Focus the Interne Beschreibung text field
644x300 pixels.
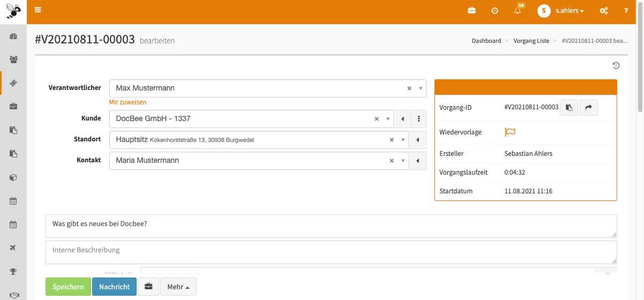pyautogui.click(x=331, y=252)
